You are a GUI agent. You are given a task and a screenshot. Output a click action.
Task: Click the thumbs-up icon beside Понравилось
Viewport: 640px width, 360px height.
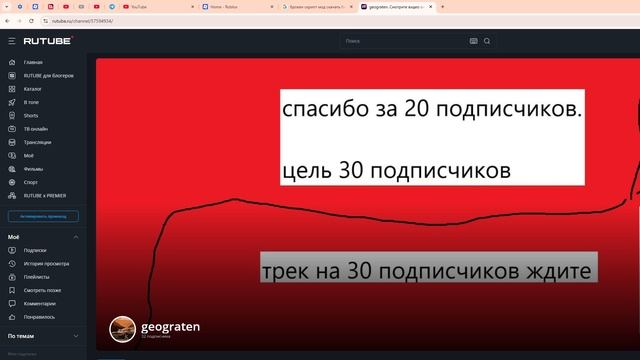[12, 317]
